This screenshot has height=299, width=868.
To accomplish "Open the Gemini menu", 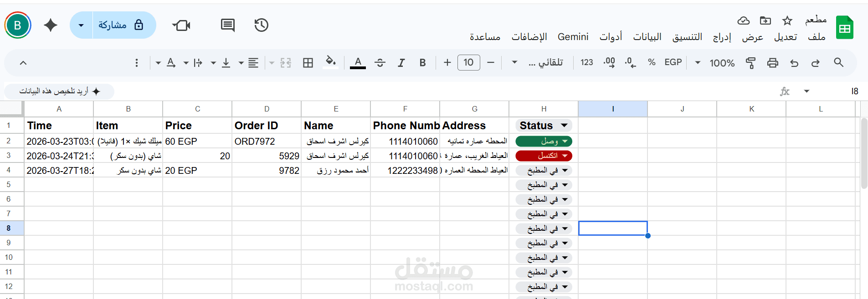I will tap(573, 37).
